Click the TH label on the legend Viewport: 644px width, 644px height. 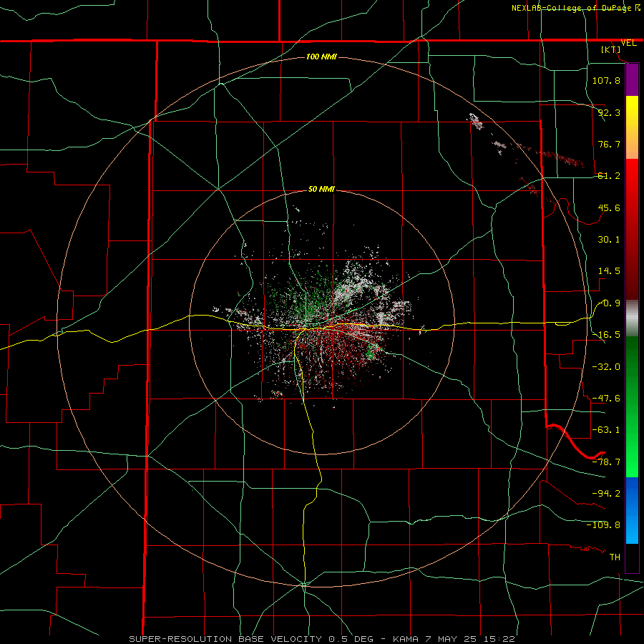pyautogui.click(x=615, y=557)
